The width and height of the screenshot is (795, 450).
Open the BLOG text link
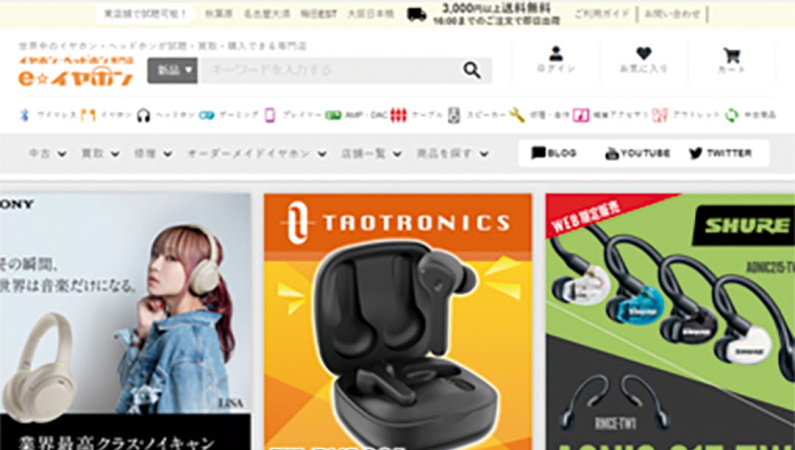(562, 153)
